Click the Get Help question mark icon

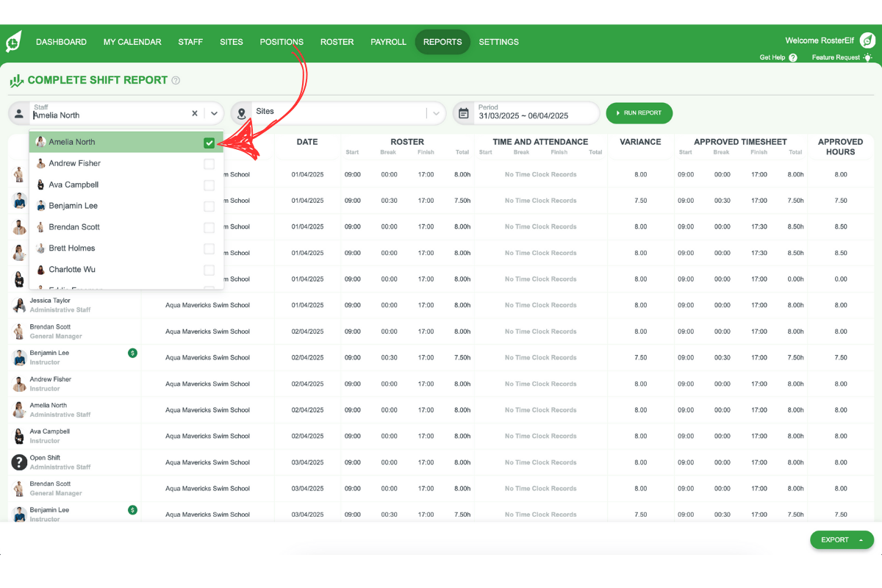pos(793,57)
